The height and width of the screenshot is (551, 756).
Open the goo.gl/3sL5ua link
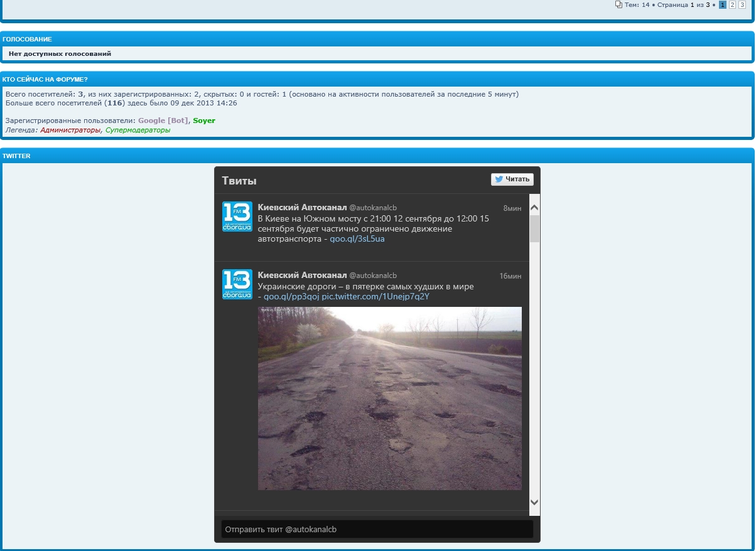(357, 239)
